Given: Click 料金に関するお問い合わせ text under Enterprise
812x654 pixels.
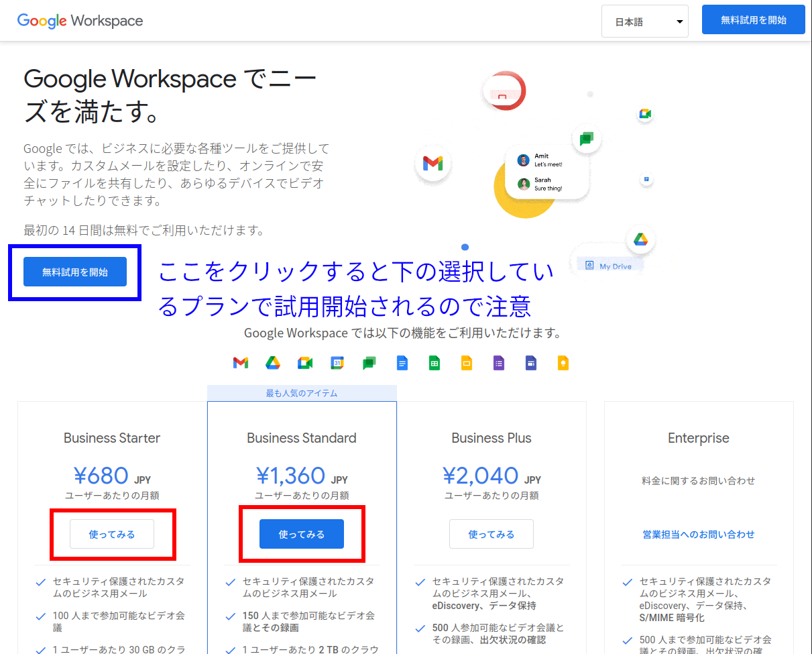Looking at the screenshot, I should (699, 481).
